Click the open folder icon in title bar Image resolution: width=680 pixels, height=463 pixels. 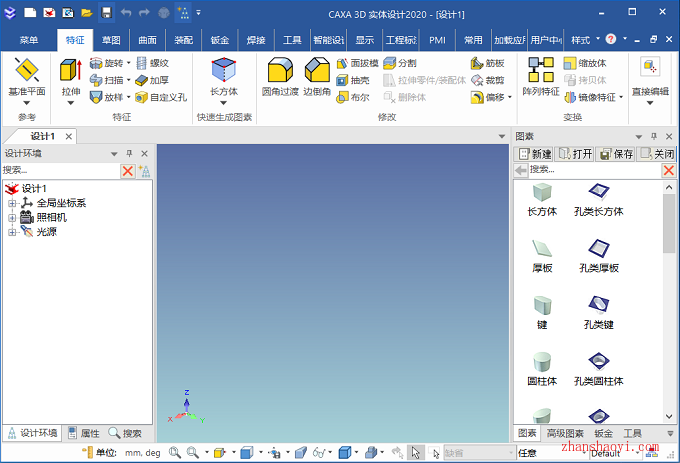tap(87, 13)
